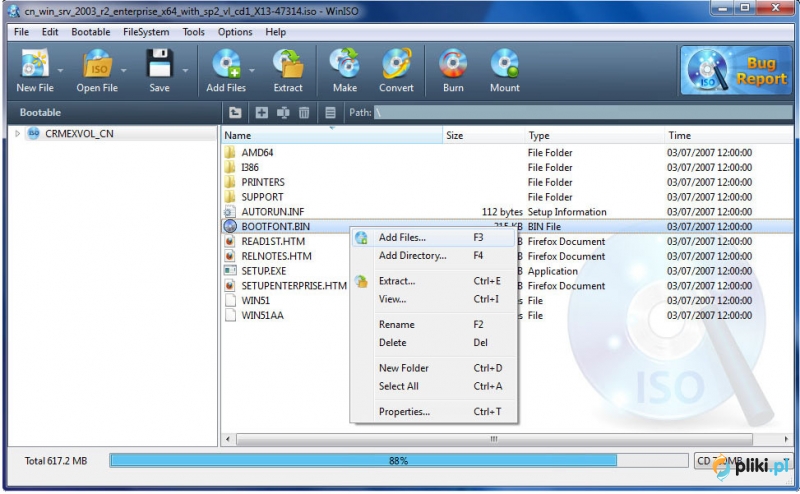Sort by the Time column header
This screenshot has height=494, width=800.
pyautogui.click(x=729, y=135)
